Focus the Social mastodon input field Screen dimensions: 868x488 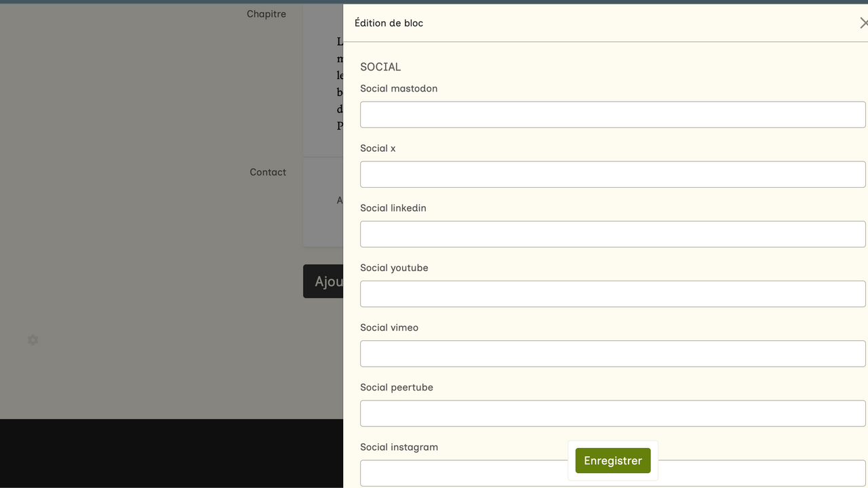(612, 115)
